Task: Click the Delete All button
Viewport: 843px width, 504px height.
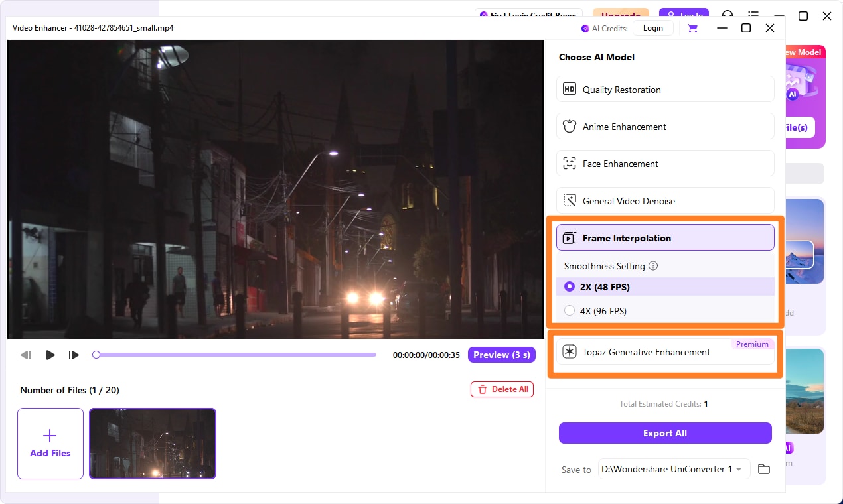Action: click(x=502, y=389)
